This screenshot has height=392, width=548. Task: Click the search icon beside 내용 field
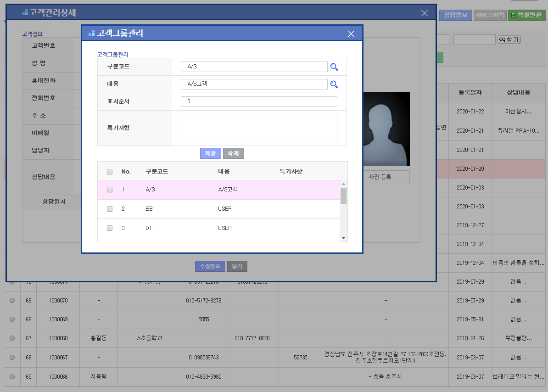point(334,84)
